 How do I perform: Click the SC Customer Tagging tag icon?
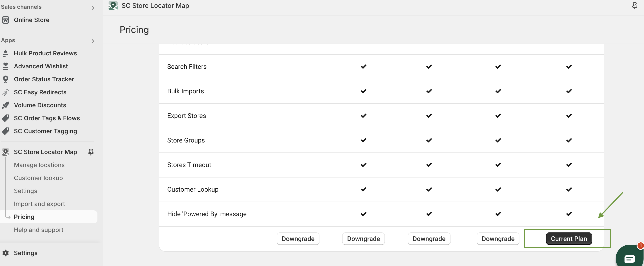(6, 131)
